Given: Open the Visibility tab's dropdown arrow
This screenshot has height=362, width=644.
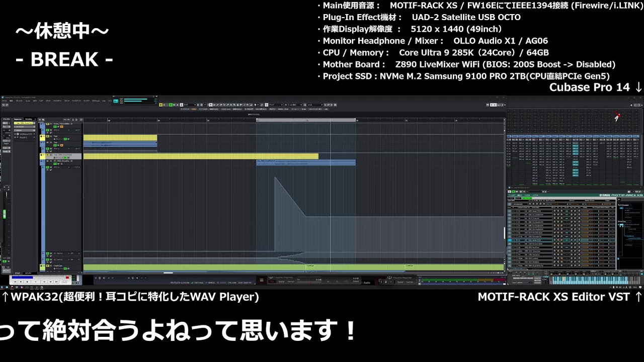Looking at the screenshot, I should point(35,119).
